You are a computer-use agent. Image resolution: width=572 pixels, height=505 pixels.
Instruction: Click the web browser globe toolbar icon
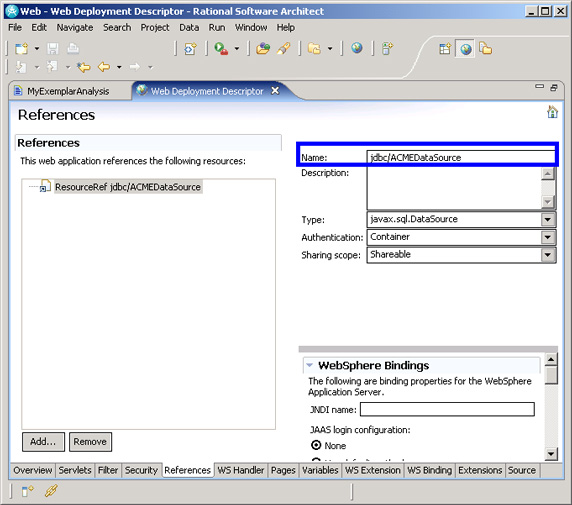click(357, 48)
